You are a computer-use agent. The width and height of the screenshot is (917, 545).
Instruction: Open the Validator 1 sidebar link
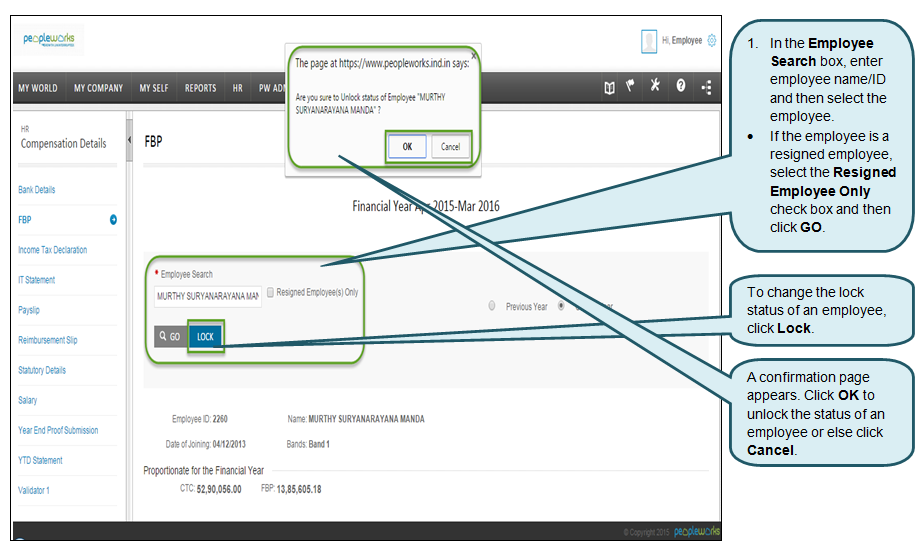point(34,491)
